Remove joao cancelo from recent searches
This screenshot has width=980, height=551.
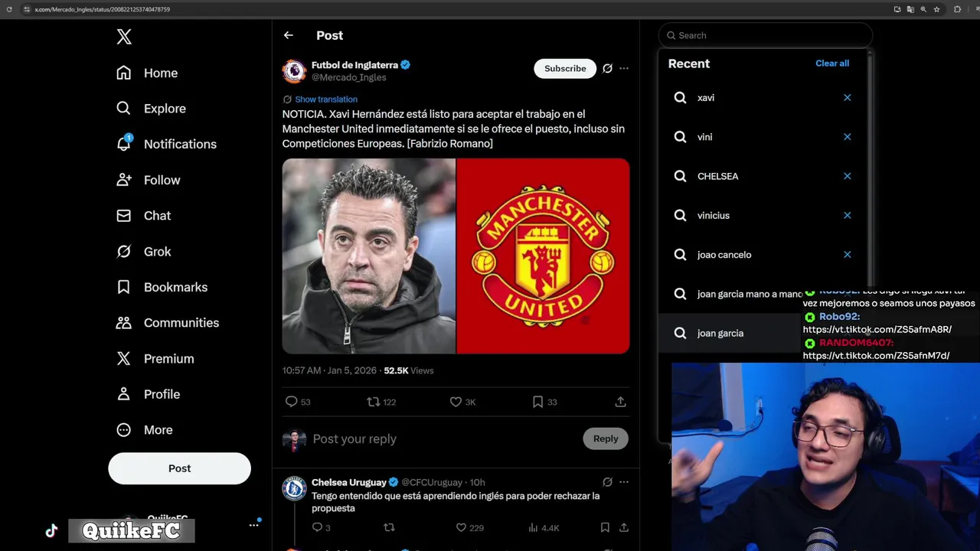[848, 255]
